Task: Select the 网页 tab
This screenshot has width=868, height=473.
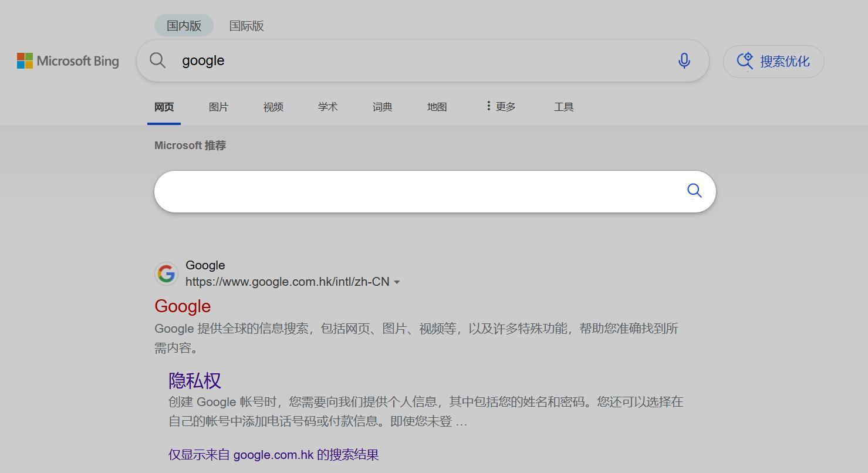Action: tap(164, 107)
